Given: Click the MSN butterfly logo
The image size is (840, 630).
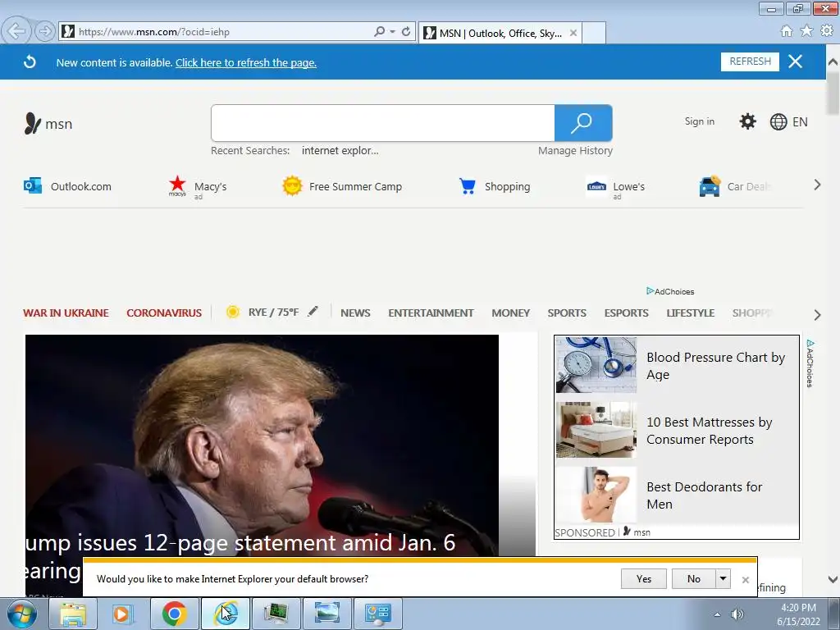Looking at the screenshot, I should [x=33, y=123].
